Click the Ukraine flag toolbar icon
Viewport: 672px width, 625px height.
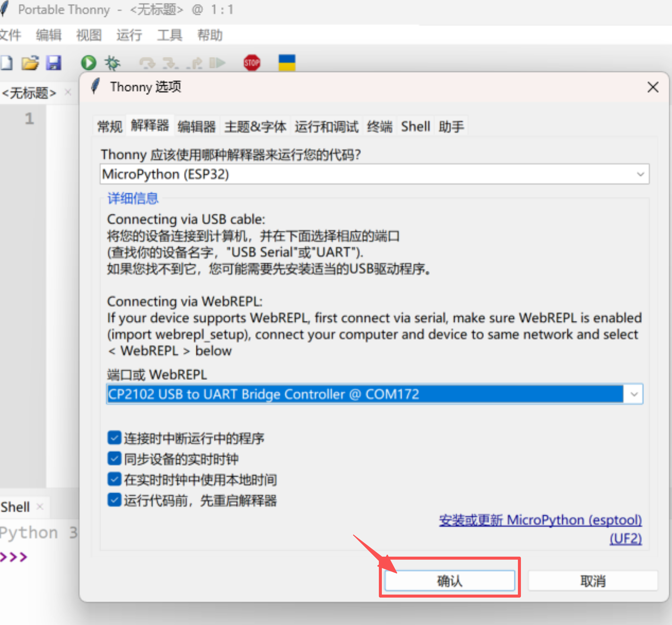pos(287,63)
